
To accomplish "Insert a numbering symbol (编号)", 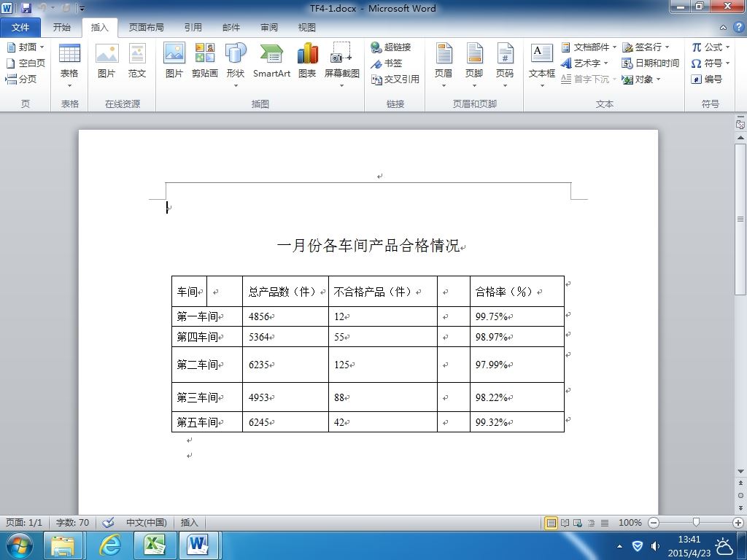I will (x=706, y=79).
